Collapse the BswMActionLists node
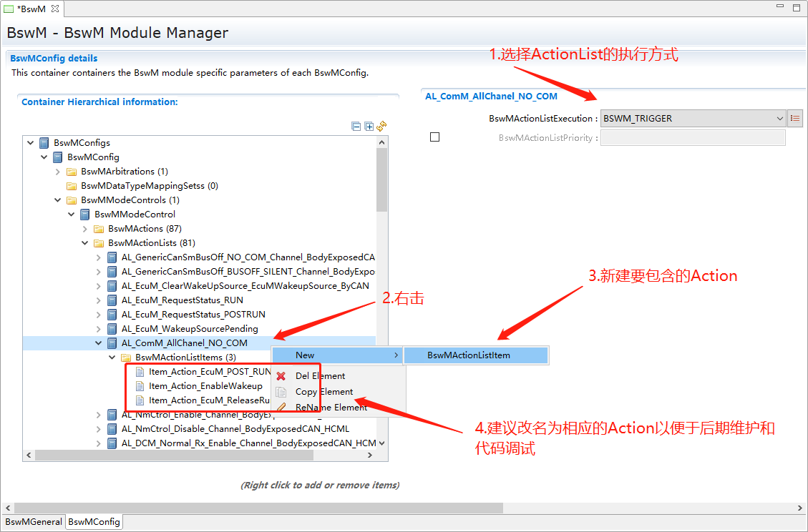 click(x=85, y=243)
